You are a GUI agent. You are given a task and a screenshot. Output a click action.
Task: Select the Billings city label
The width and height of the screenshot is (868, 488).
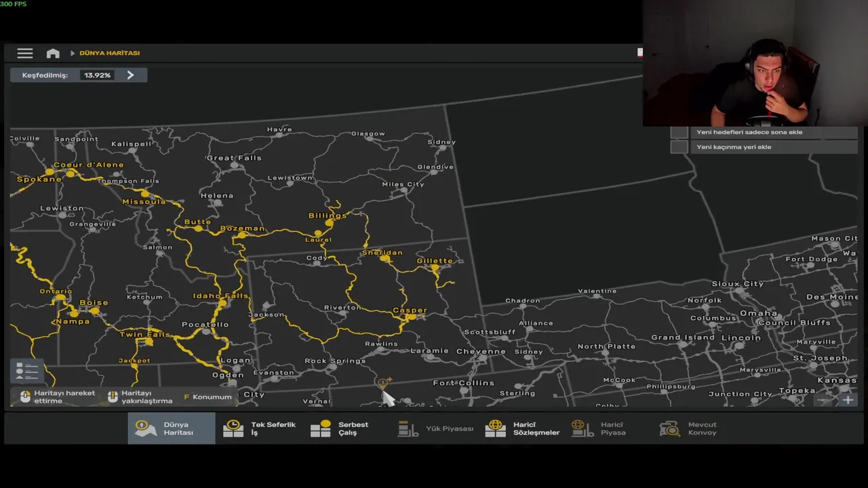[328, 216]
